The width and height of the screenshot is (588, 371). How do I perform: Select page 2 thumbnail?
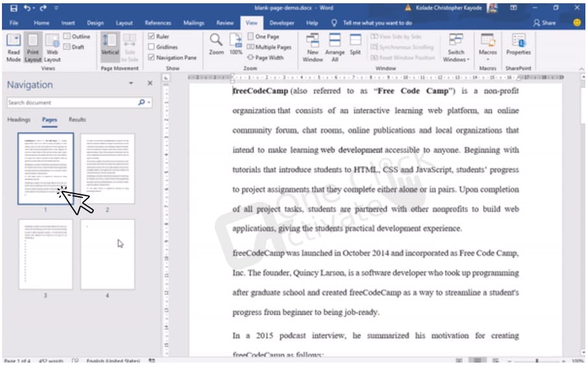pos(108,169)
